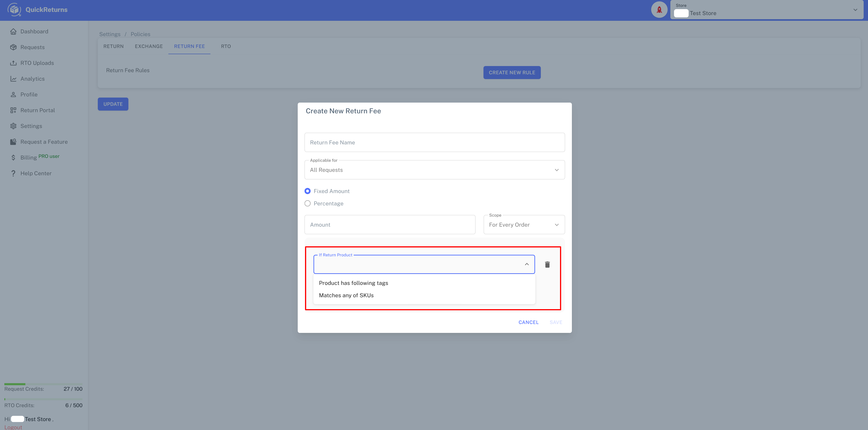Image resolution: width=868 pixels, height=430 pixels.
Task: Select the Percentage radio button
Action: coord(307,204)
